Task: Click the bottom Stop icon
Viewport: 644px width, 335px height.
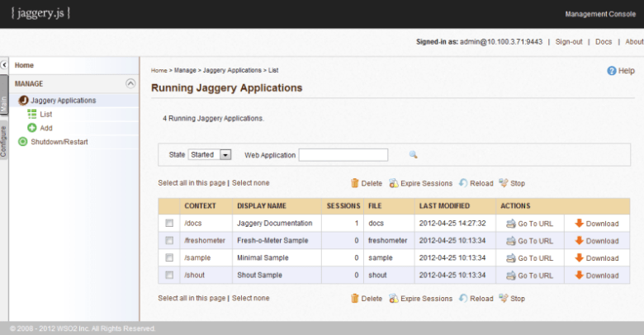Action: tap(504, 298)
